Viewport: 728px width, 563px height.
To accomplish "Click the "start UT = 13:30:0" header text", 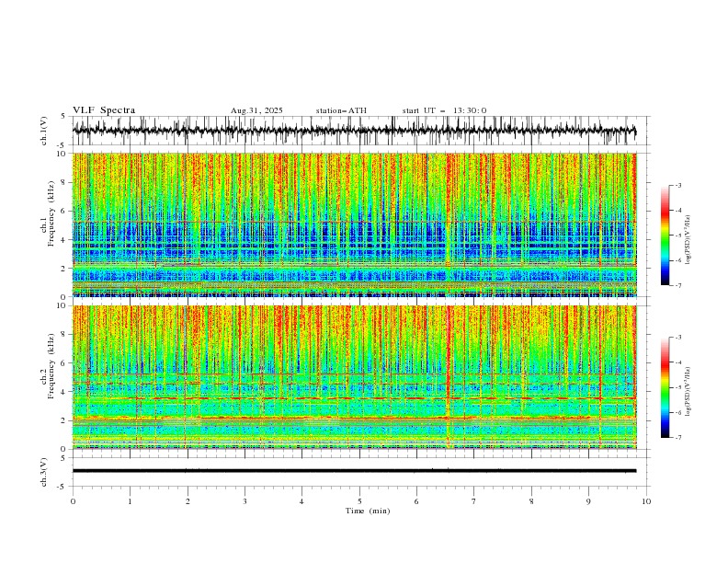I will (444, 110).
